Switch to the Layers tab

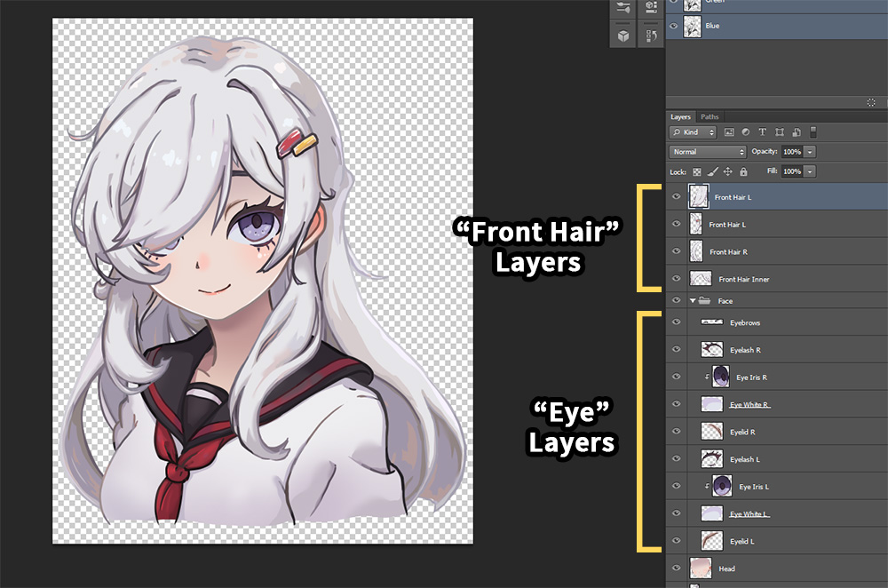tap(680, 116)
